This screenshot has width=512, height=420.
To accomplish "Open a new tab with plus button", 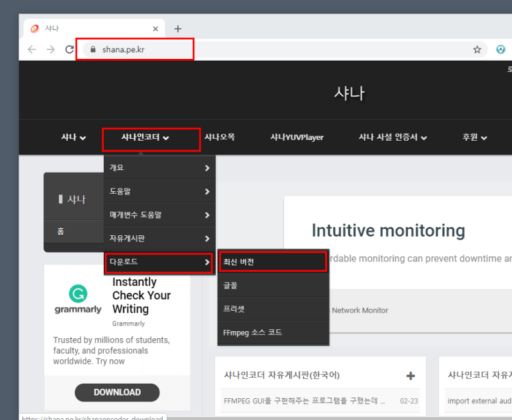I will pyautogui.click(x=178, y=29).
